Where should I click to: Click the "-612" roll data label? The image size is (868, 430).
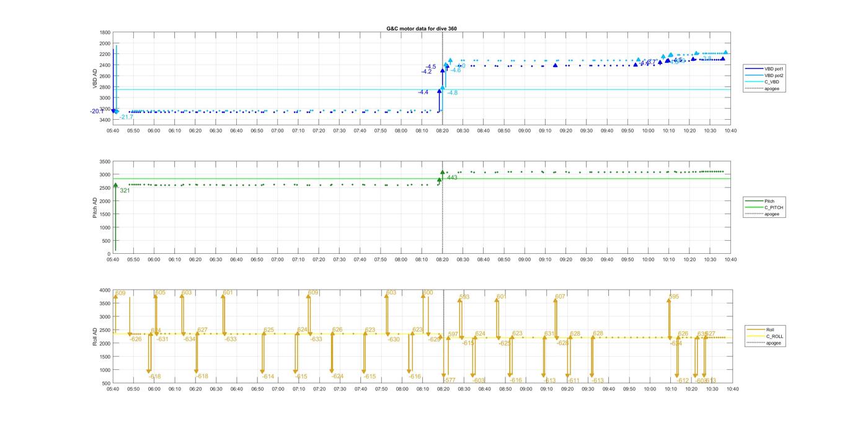683,381
